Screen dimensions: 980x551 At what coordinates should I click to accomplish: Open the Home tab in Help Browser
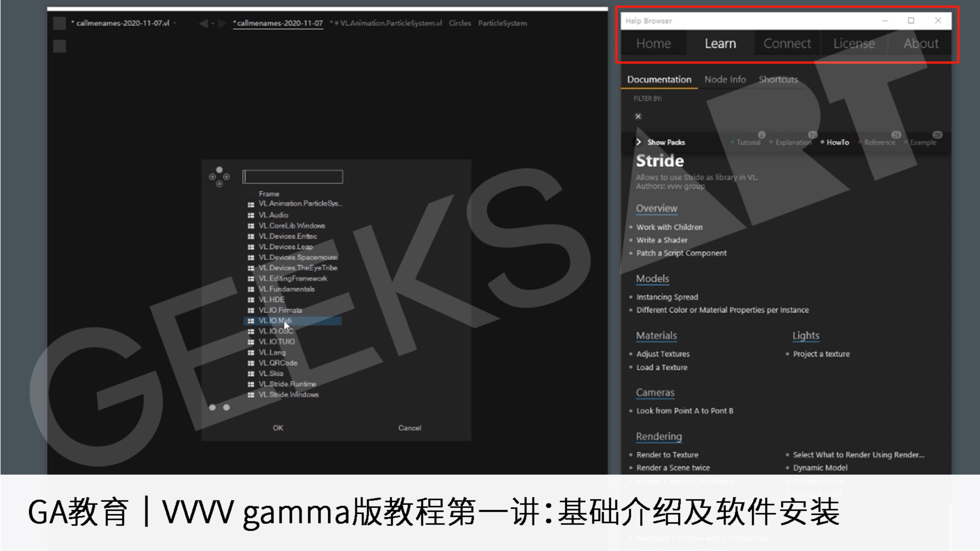tap(653, 43)
